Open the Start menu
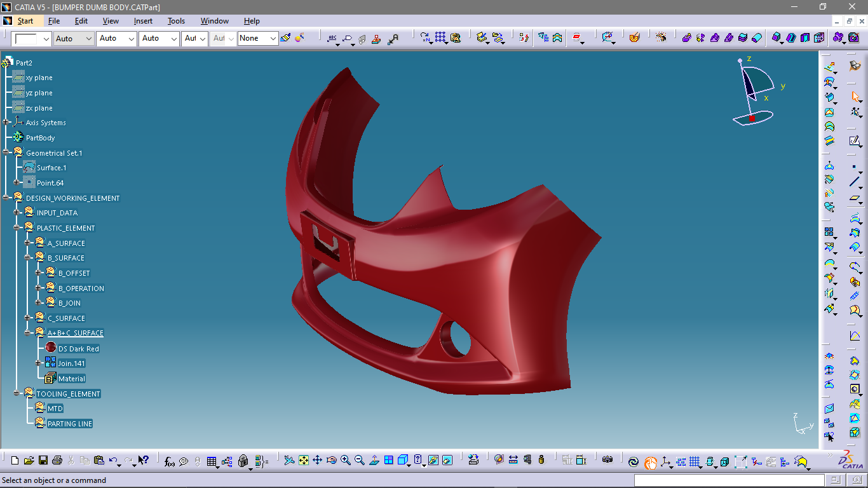 pyautogui.click(x=25, y=21)
